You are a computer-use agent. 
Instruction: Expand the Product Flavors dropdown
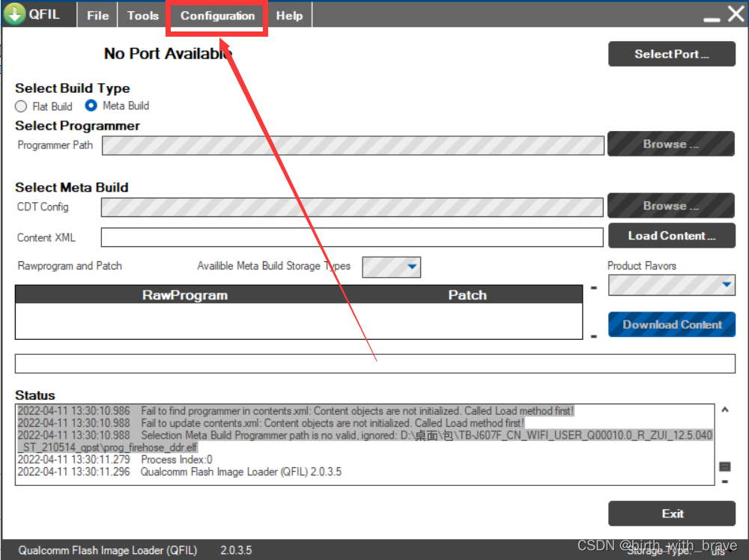[672, 285]
